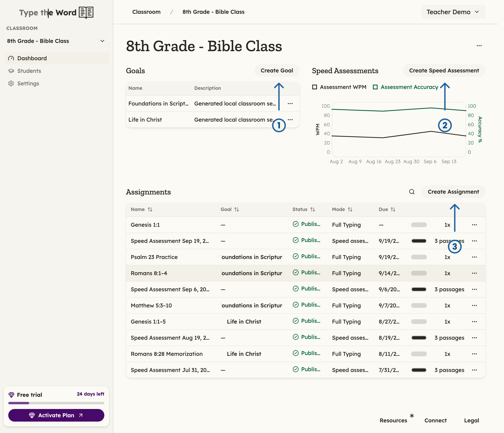Open the Speed Assessment Sep 19 assignment

pyautogui.click(x=170, y=241)
